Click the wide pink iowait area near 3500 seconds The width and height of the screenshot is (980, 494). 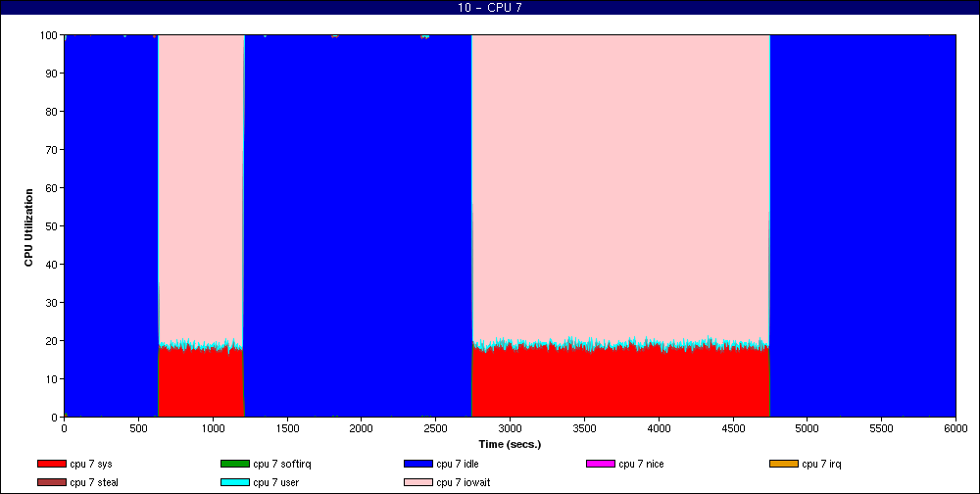[620, 186]
